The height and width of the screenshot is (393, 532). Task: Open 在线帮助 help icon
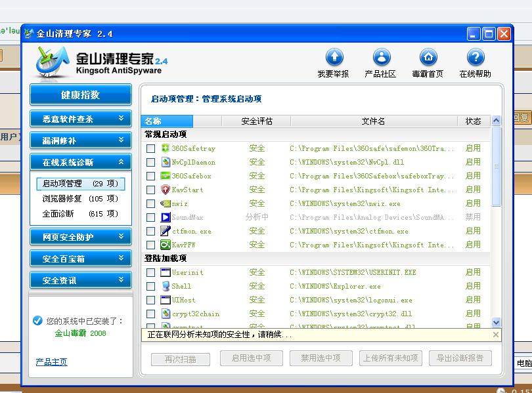point(475,57)
